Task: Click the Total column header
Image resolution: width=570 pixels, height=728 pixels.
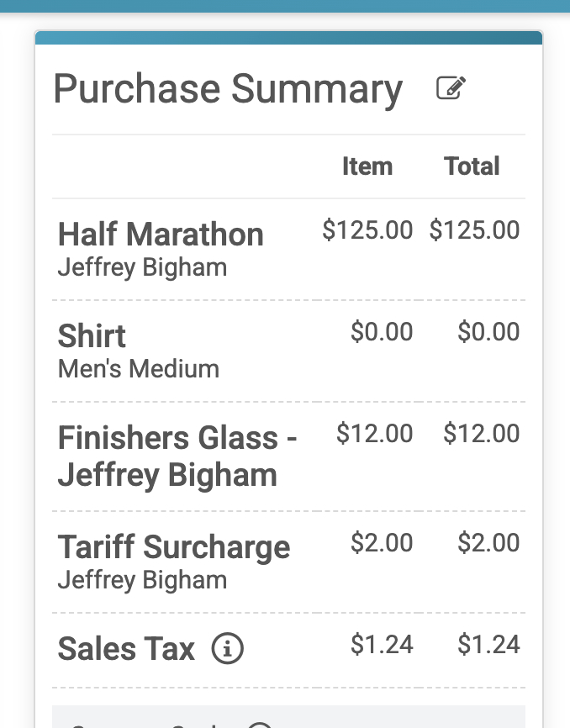Action: [472, 166]
